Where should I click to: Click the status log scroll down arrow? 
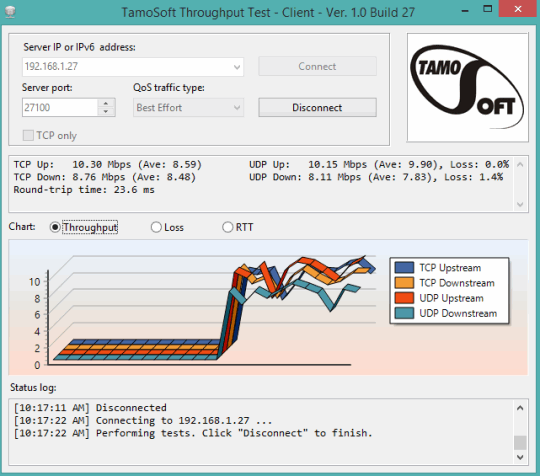tap(520, 457)
